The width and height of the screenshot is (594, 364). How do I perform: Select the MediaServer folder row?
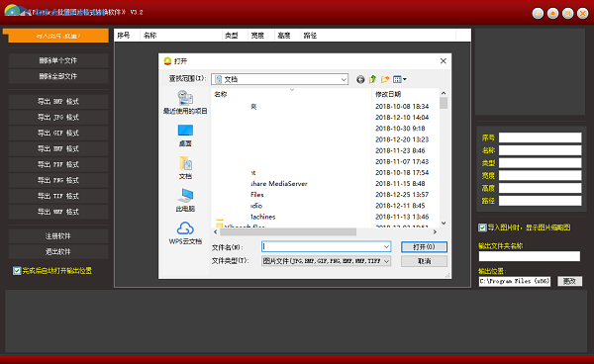[x=325, y=184]
